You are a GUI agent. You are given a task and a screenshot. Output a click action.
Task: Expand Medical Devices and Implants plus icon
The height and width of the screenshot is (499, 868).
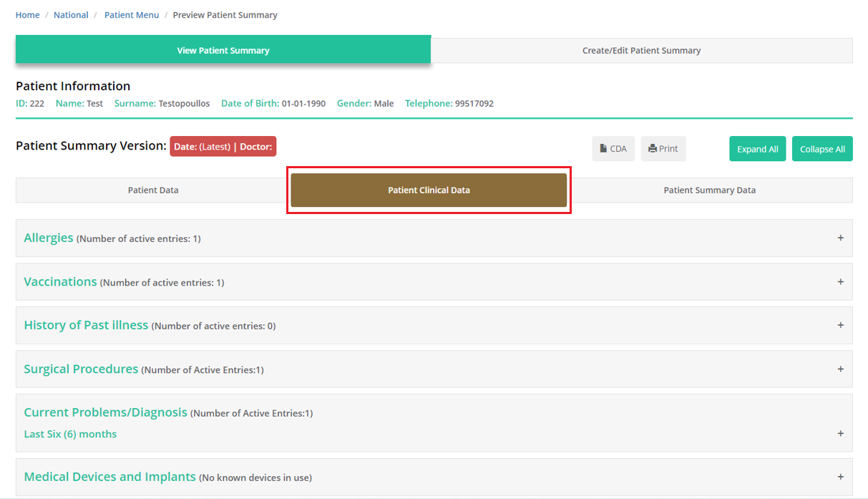coord(840,477)
